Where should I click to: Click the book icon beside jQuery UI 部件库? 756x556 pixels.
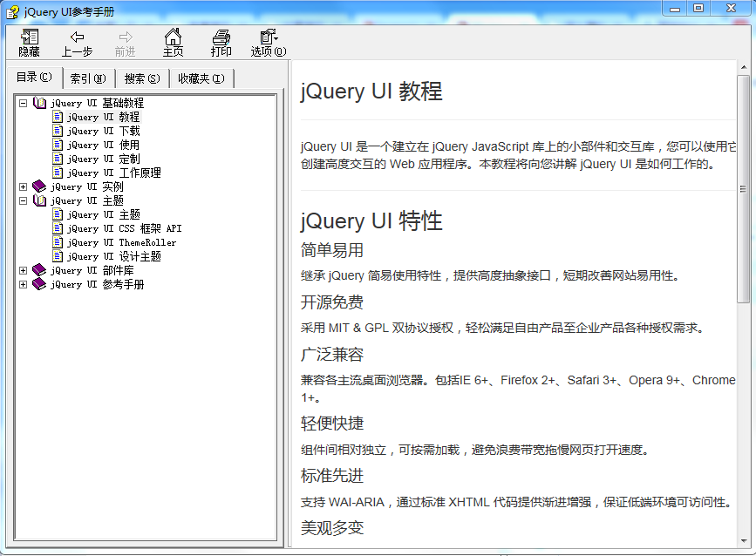coord(39,270)
